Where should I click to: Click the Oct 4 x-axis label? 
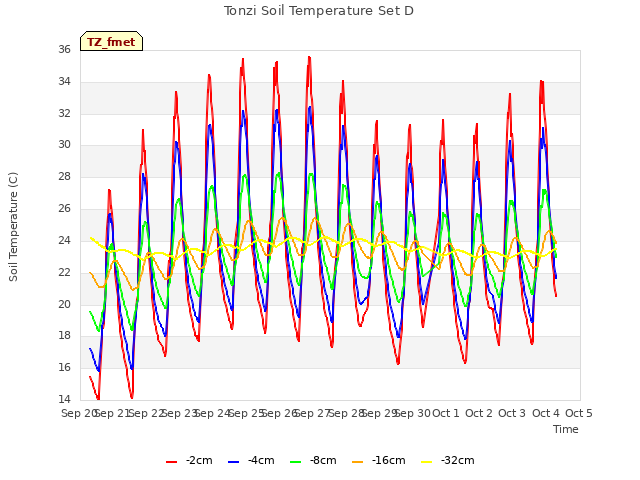tap(546, 413)
